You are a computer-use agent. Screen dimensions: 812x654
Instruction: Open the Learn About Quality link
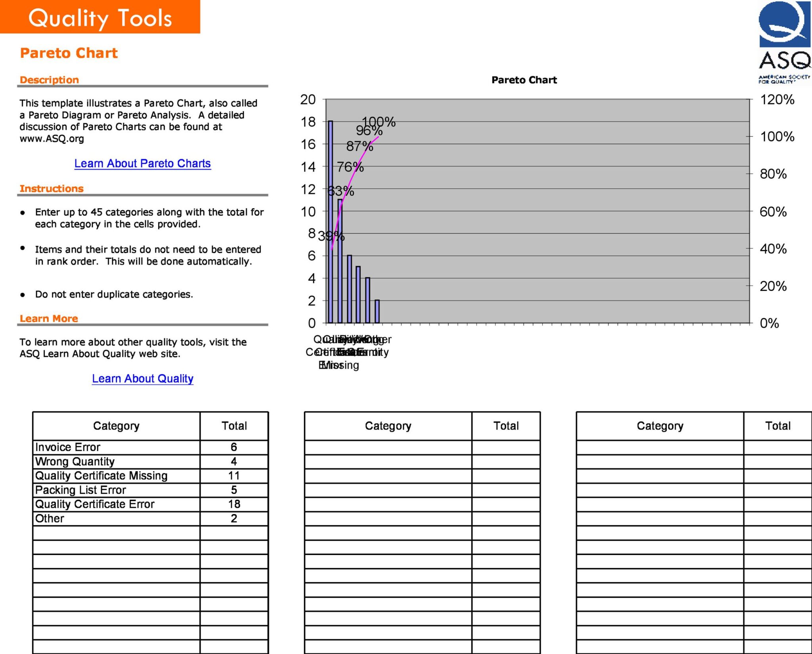click(142, 379)
